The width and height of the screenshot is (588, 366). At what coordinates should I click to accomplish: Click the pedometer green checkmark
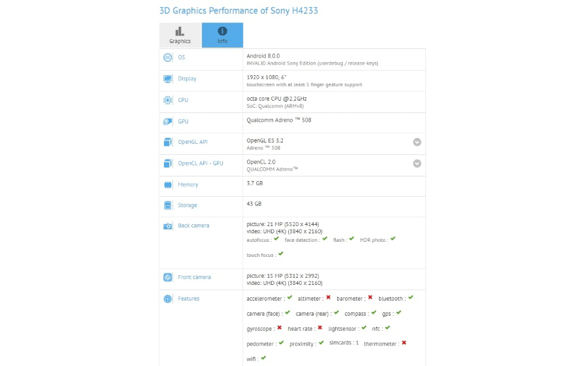coord(281,342)
